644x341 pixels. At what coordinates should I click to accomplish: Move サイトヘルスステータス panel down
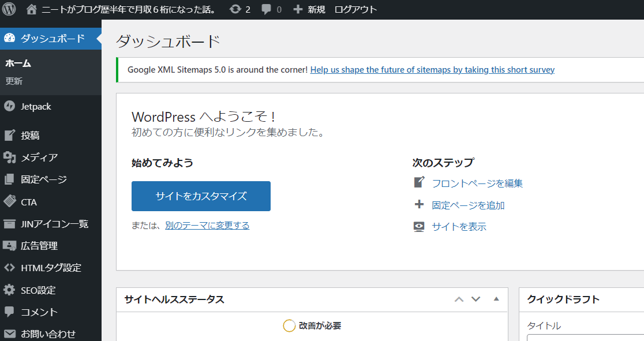click(x=475, y=299)
